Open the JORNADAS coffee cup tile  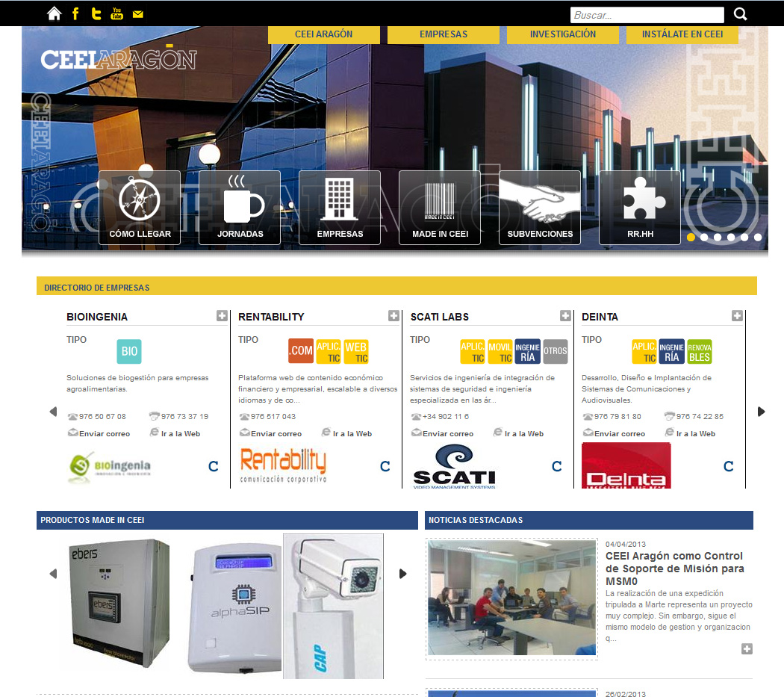(240, 208)
